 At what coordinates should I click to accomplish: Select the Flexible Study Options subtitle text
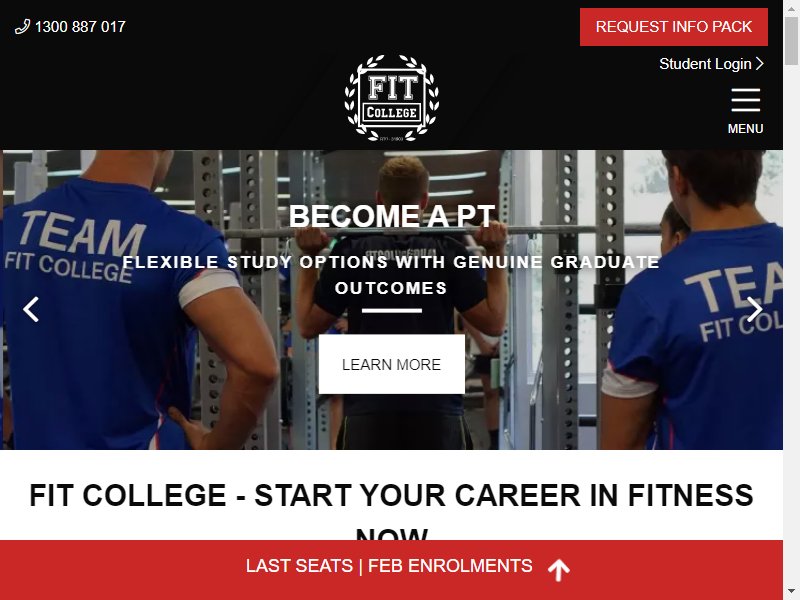[391, 275]
